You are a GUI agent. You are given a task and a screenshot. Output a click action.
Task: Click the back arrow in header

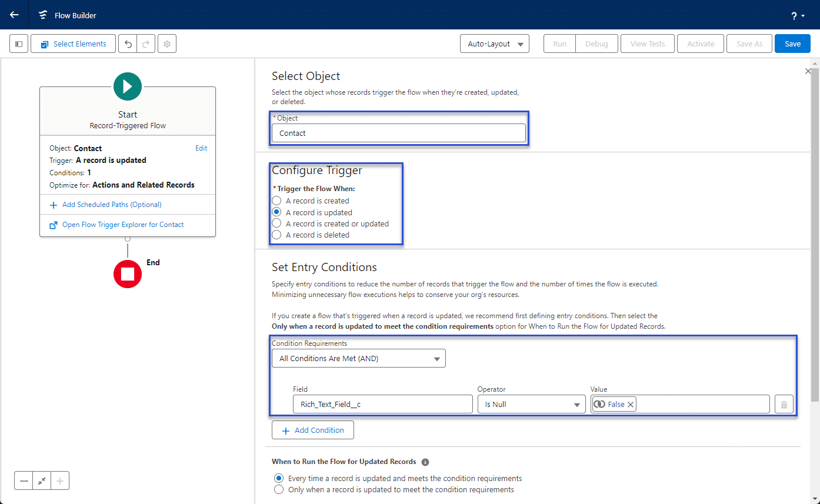[14, 15]
